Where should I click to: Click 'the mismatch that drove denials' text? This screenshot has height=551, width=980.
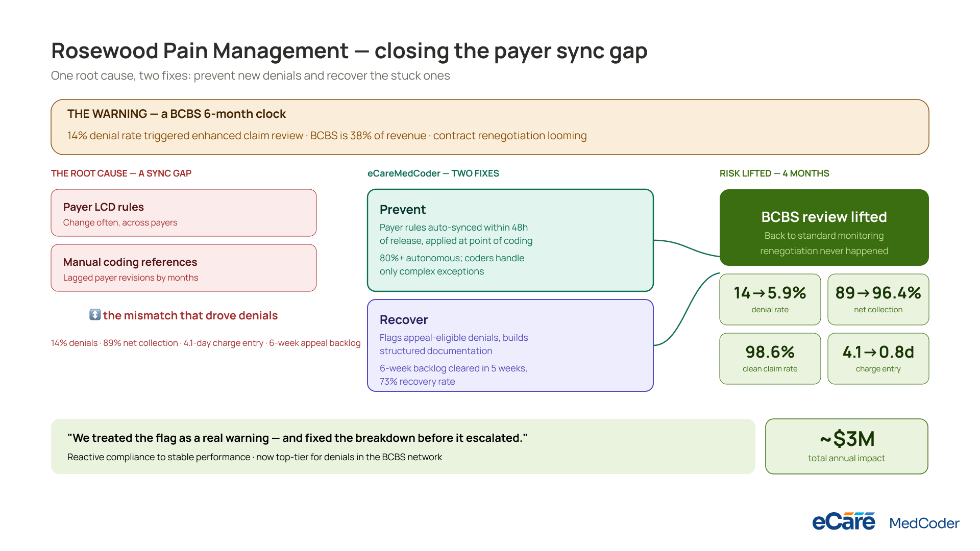coord(190,315)
